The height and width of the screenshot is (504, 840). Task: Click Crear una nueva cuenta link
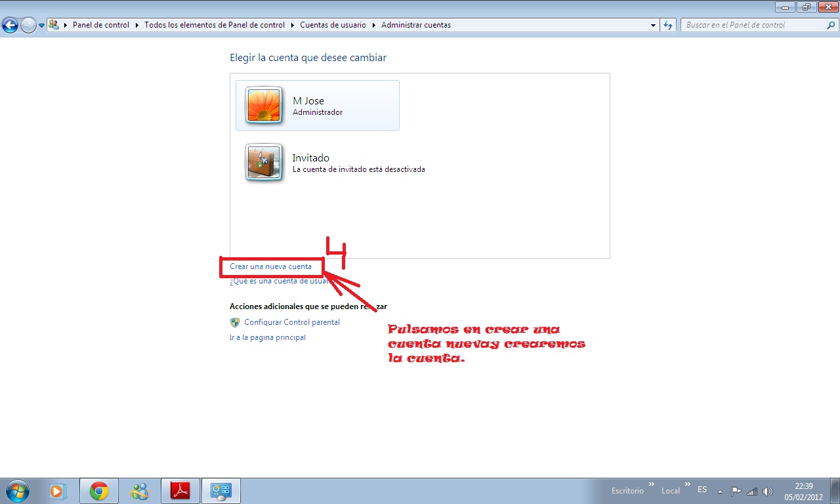click(x=270, y=266)
